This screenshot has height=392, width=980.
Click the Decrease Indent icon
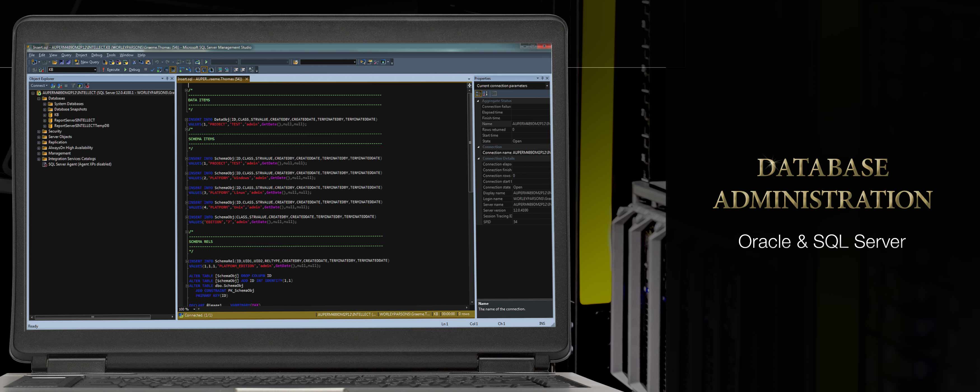coord(235,70)
